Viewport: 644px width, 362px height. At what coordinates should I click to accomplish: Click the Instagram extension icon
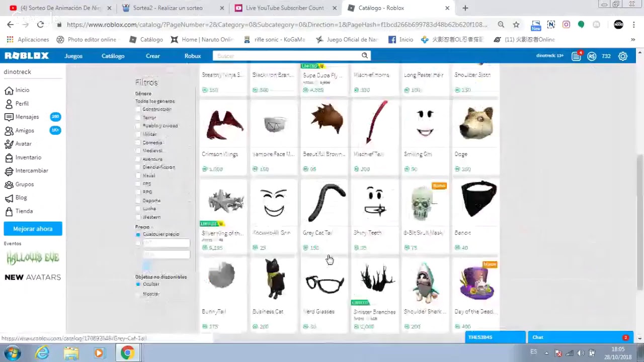point(566,24)
